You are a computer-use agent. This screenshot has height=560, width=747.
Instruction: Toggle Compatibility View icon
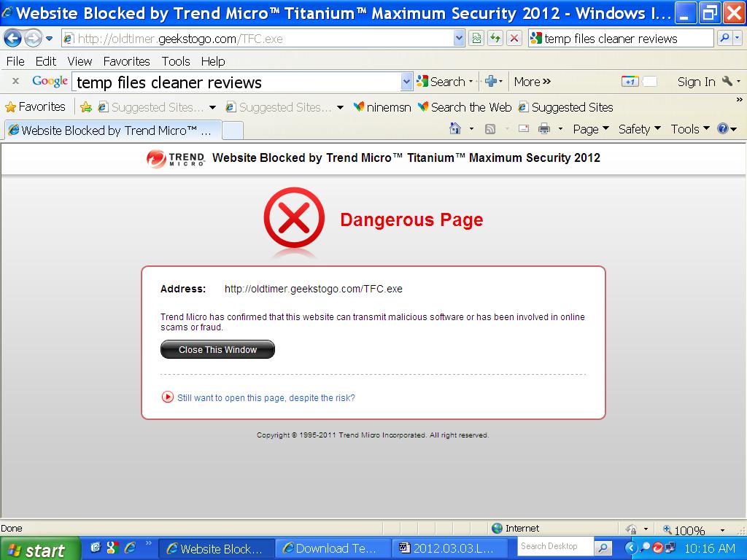point(476,39)
